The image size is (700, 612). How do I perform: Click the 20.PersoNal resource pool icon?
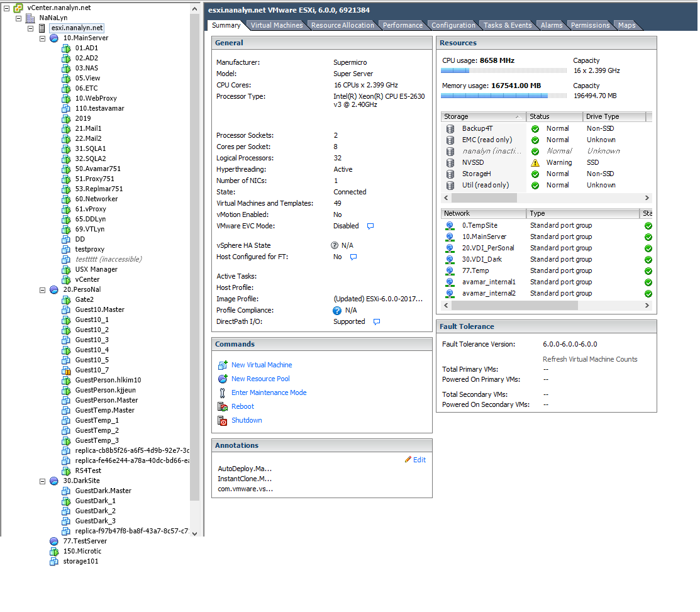point(54,290)
